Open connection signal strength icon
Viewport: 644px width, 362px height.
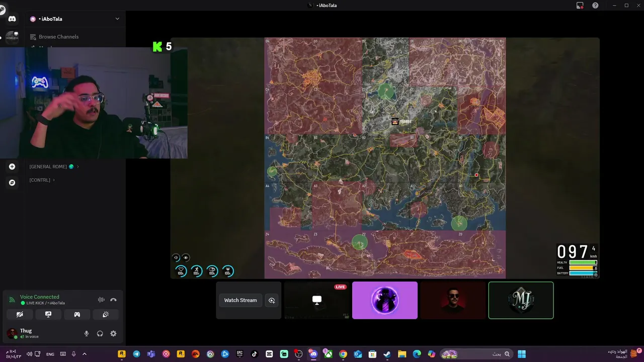point(12,300)
